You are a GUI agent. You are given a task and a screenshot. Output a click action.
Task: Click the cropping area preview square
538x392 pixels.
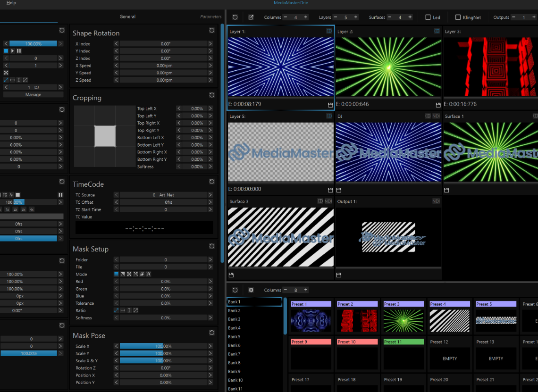coord(105,136)
